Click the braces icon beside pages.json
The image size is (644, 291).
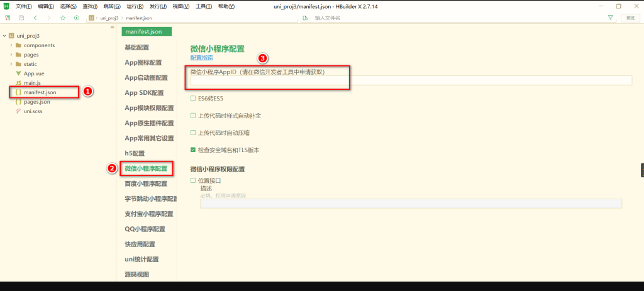(x=18, y=102)
